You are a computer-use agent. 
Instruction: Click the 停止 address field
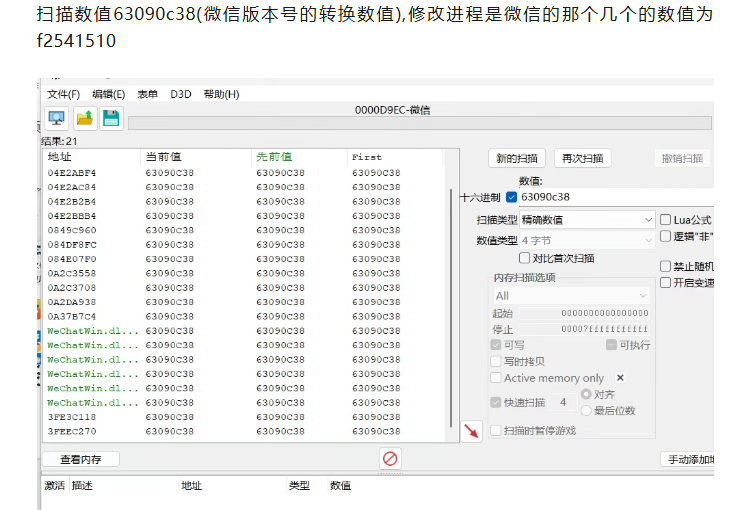point(584,329)
